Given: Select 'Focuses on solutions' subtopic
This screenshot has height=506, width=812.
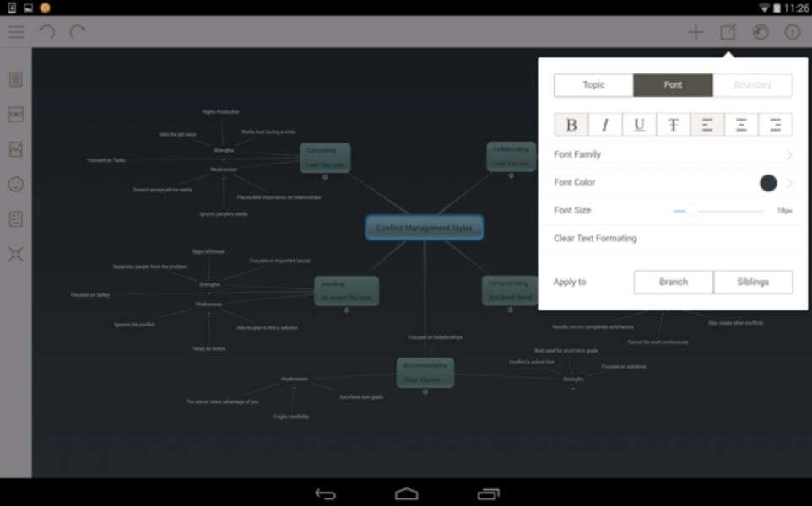Looking at the screenshot, I should (x=624, y=367).
